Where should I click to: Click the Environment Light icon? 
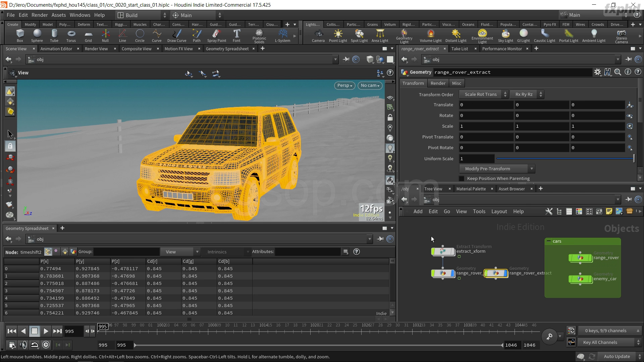point(482,36)
